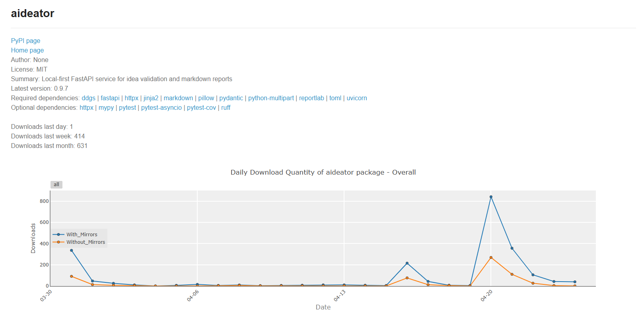Open the uvicorn dependency link

[357, 98]
